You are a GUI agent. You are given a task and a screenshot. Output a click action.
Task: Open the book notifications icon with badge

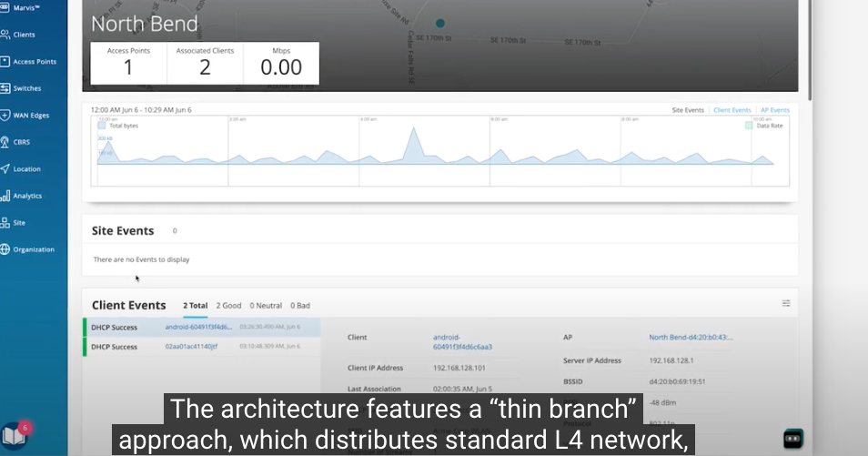click(14, 436)
